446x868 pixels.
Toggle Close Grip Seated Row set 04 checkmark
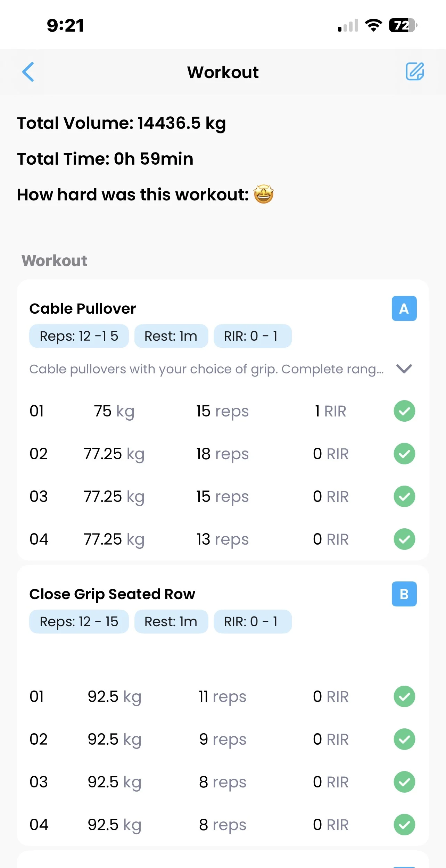click(404, 825)
